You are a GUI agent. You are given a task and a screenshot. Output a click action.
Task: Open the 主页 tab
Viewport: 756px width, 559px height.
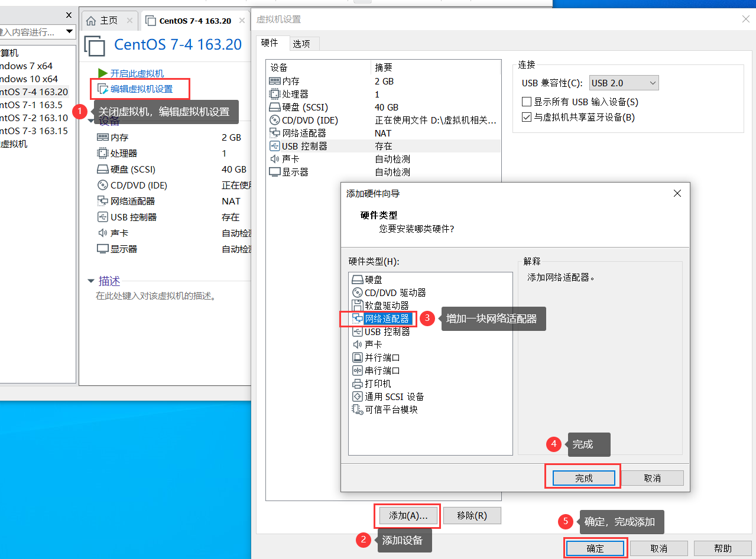[109, 19]
